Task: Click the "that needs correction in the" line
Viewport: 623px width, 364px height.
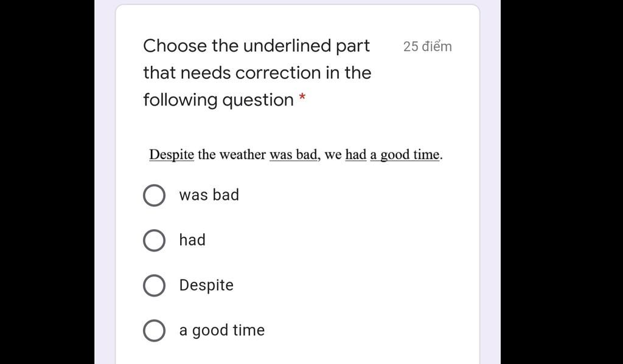Action: click(257, 73)
